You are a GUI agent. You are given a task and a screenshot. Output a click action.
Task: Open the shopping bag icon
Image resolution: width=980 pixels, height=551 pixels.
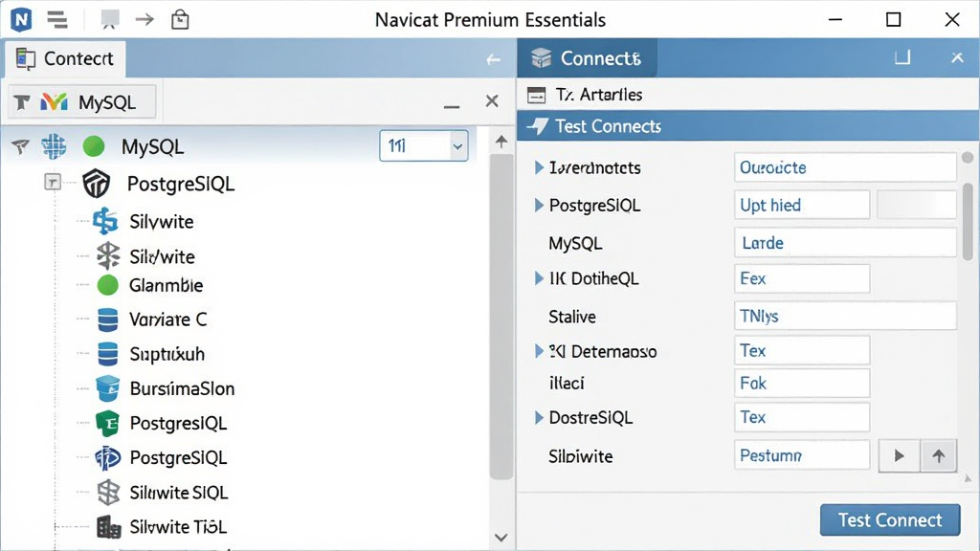point(180,20)
